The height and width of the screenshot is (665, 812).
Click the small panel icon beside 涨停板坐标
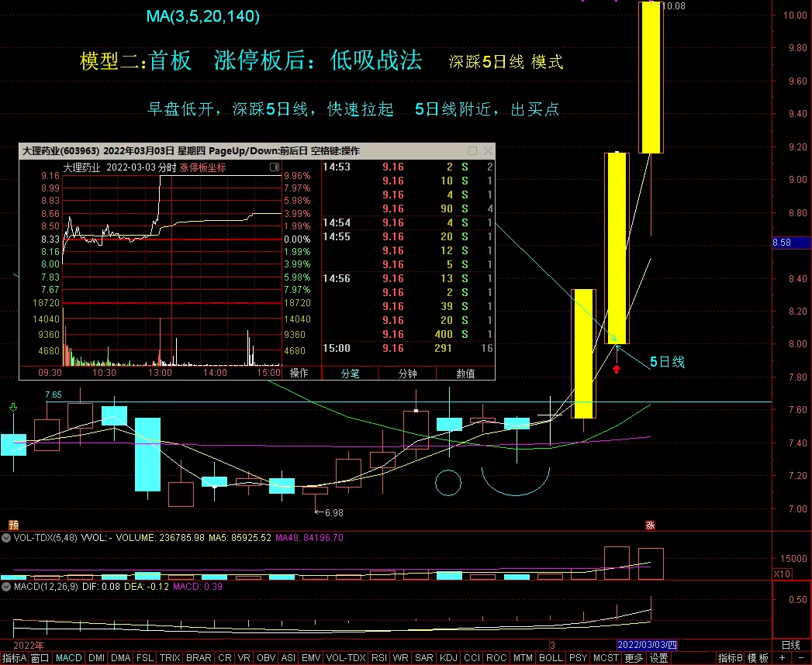275,167
